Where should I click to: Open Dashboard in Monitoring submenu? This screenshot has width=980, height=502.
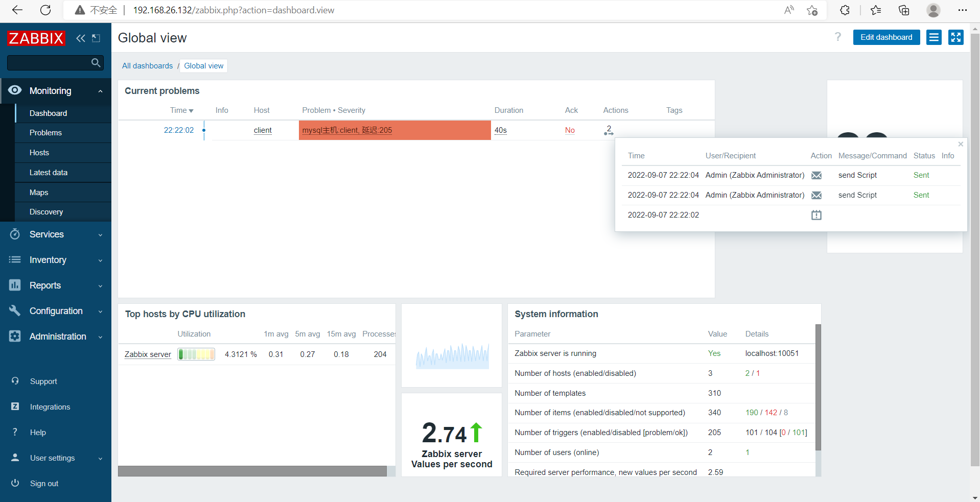(x=63, y=113)
